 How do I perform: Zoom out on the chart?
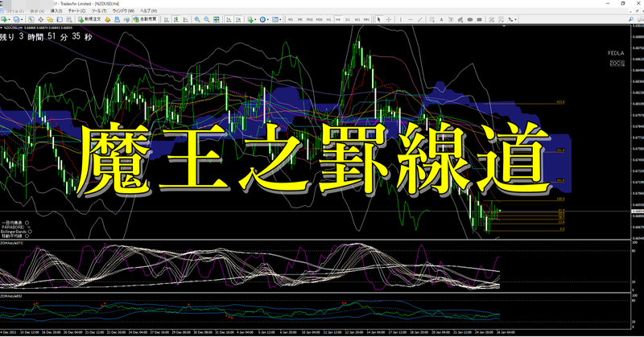tap(207, 19)
